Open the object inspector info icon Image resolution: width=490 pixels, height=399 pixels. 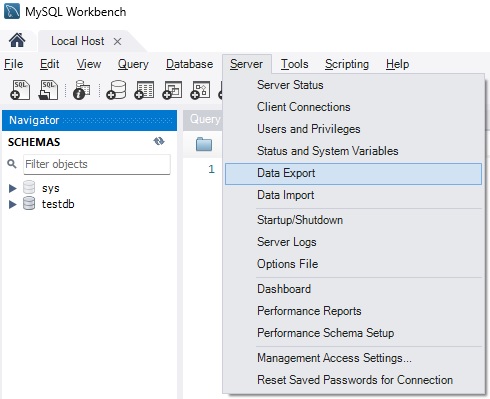tap(82, 90)
